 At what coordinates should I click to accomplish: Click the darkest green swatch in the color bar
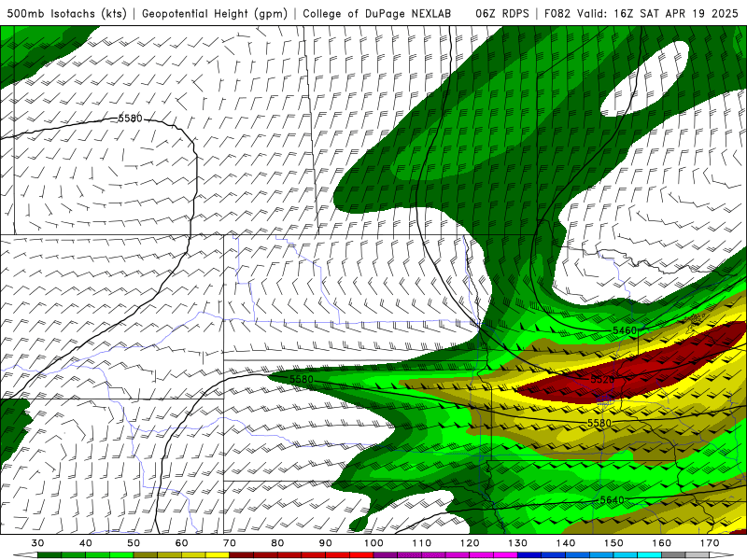(49, 556)
